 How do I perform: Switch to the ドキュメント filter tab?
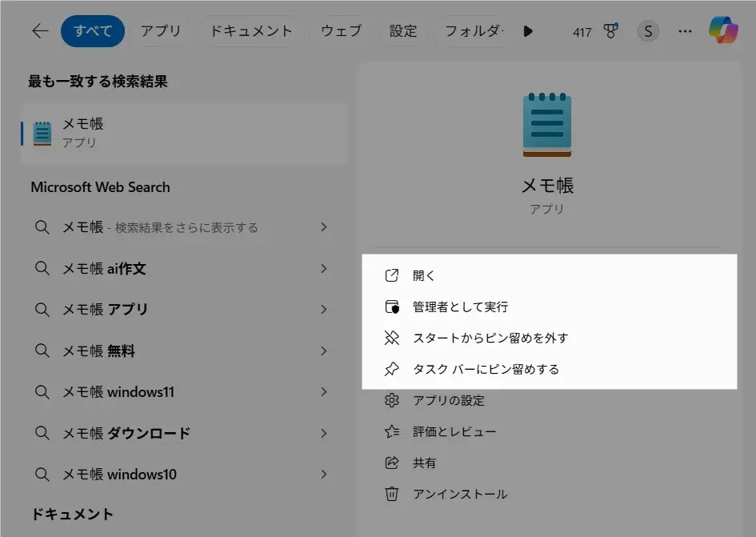click(x=251, y=31)
